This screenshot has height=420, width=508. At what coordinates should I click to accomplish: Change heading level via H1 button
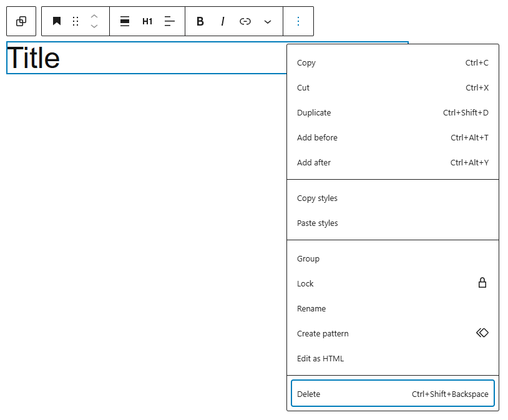[147, 21]
